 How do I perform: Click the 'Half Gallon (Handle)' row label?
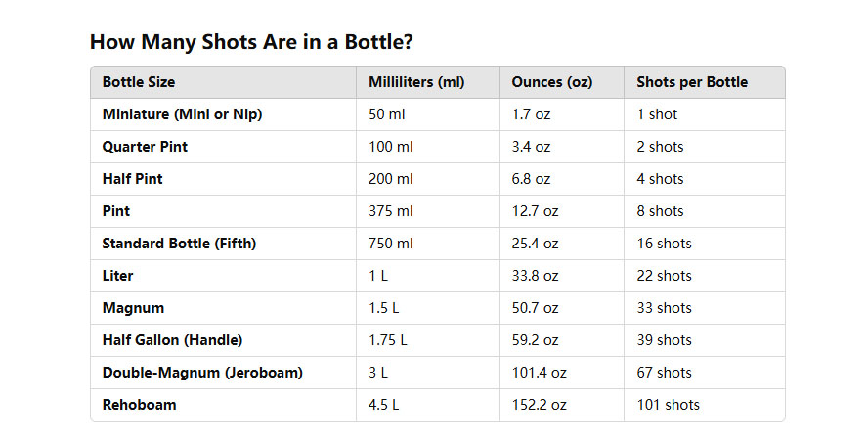(x=172, y=340)
